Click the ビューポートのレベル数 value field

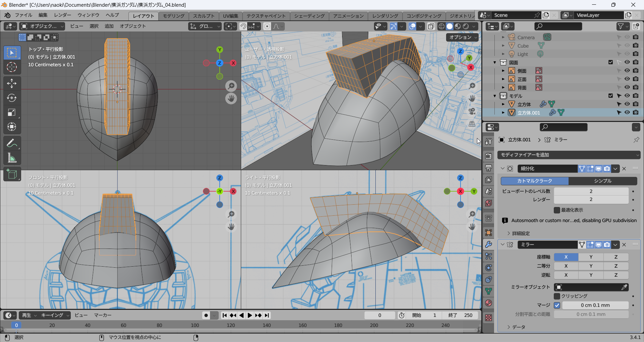(591, 191)
